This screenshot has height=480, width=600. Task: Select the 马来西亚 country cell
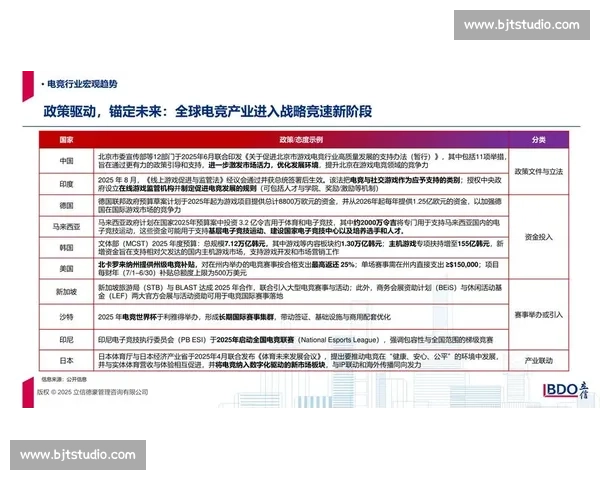pos(66,227)
